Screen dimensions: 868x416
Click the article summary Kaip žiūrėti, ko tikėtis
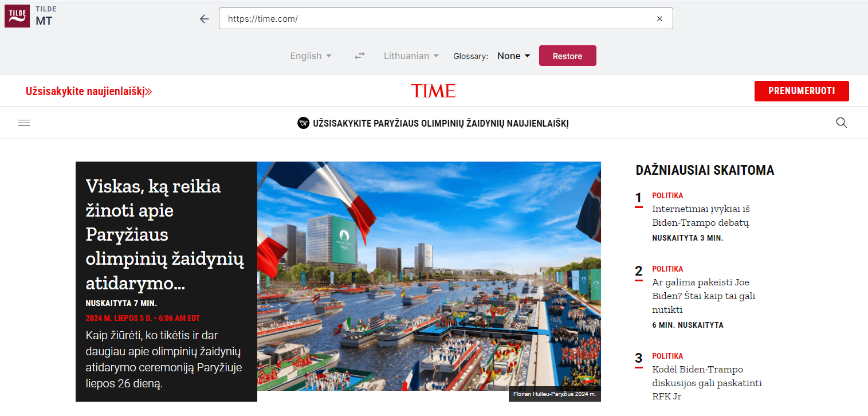pos(164,359)
